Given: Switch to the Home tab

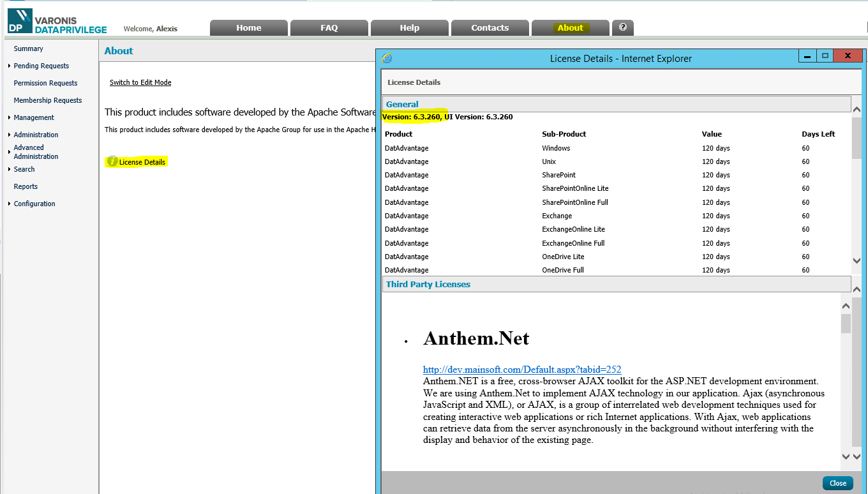Looking at the screenshot, I should [x=248, y=27].
